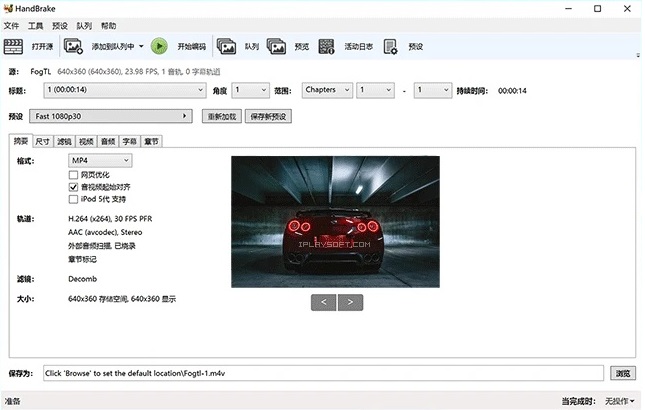Click the 开始编码 toolbar label
This screenshot has width=645, height=410.
[191, 46]
